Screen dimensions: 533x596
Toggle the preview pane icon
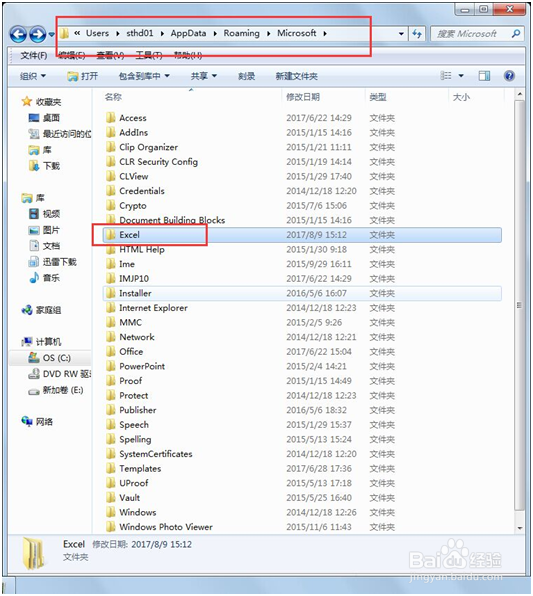coord(484,76)
